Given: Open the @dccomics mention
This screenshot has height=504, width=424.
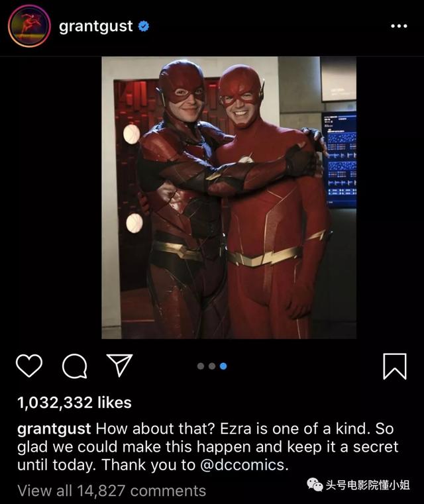Looking at the screenshot, I should 244,465.
